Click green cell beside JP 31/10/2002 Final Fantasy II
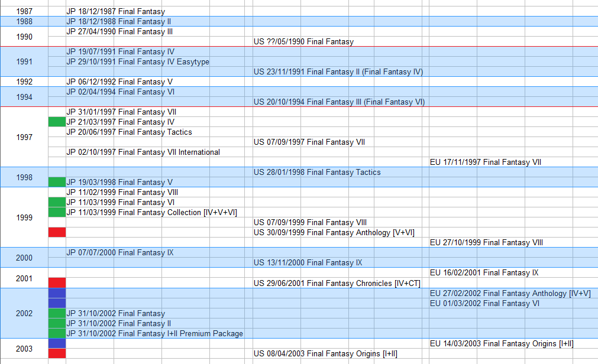The image size is (598, 364). (x=57, y=323)
